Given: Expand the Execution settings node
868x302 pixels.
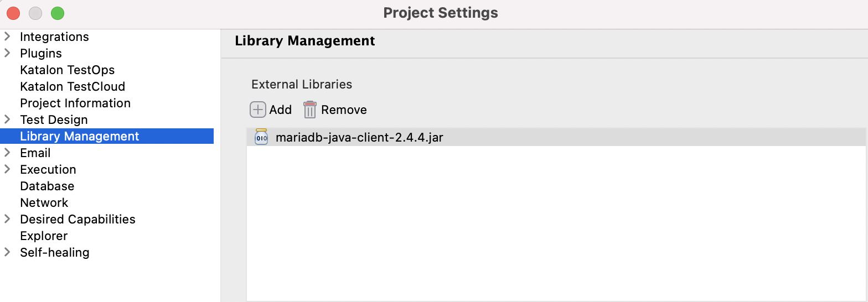Looking at the screenshot, I should (x=7, y=169).
